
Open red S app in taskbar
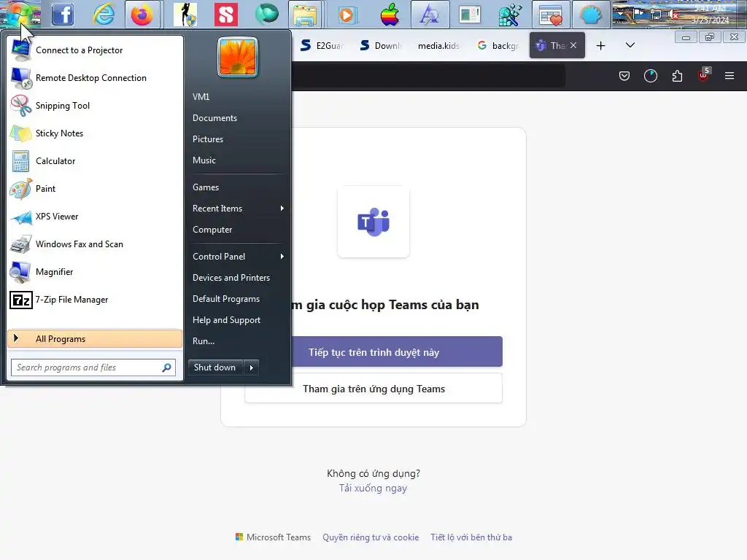pyautogui.click(x=226, y=15)
